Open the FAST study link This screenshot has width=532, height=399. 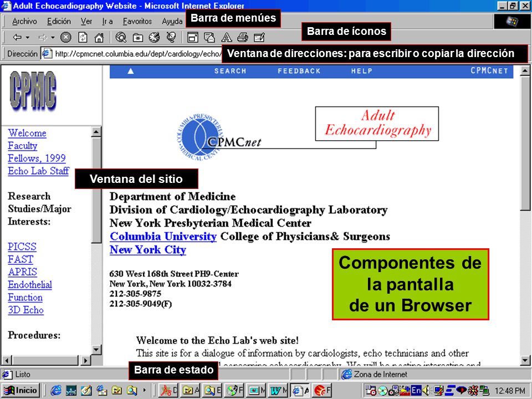(21, 259)
